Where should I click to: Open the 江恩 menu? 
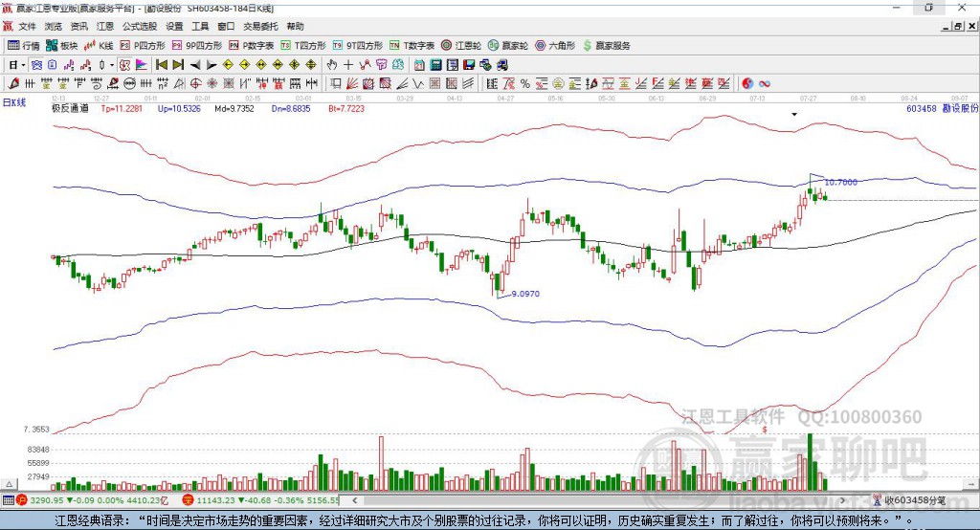(105, 26)
